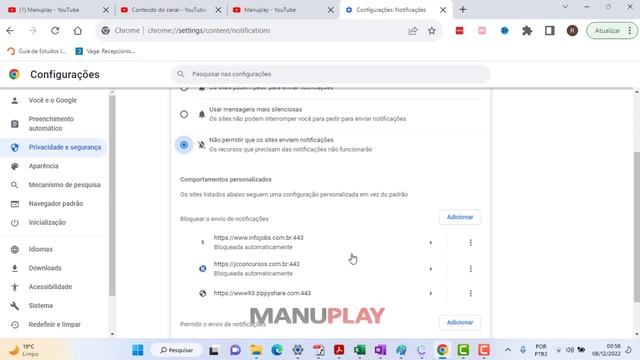The height and width of the screenshot is (360, 640).
Task: Reload the page with the refresh icon
Action: click(x=55, y=31)
